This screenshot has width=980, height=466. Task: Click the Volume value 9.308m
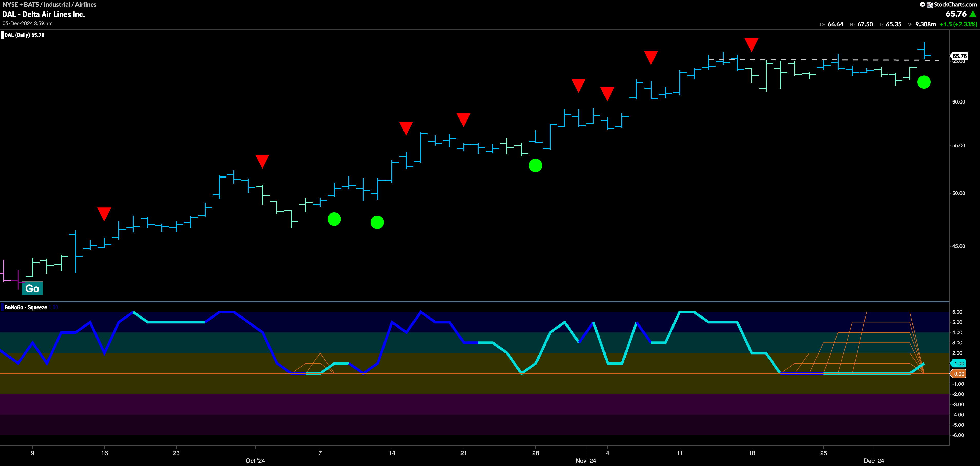pyautogui.click(x=926, y=24)
